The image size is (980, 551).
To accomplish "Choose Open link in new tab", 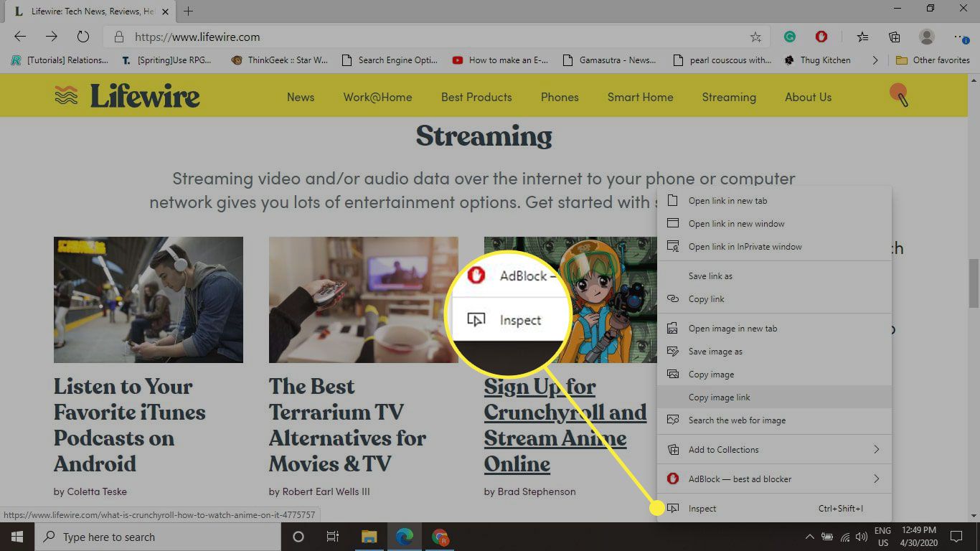I will [x=774, y=201].
